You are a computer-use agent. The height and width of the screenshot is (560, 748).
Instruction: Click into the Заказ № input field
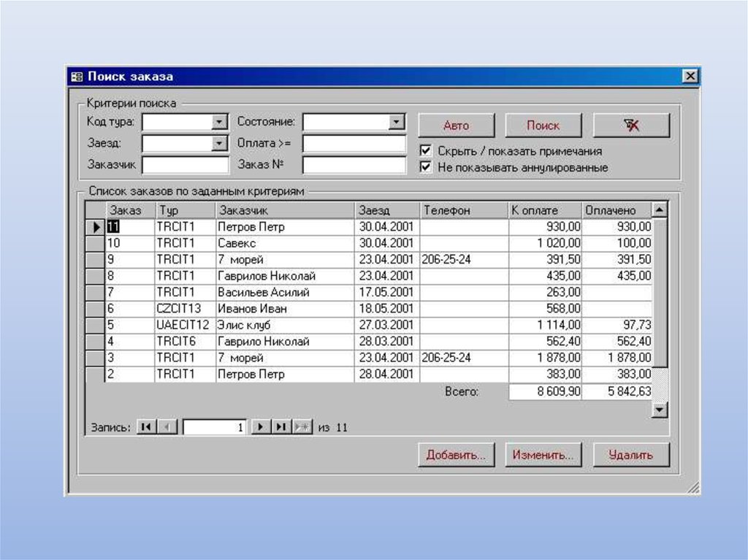[354, 165]
